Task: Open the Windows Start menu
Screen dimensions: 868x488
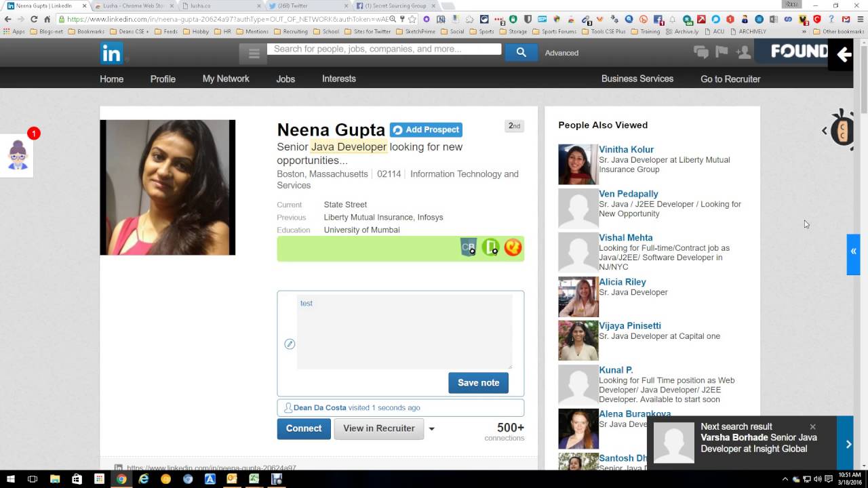Action: click(10, 479)
